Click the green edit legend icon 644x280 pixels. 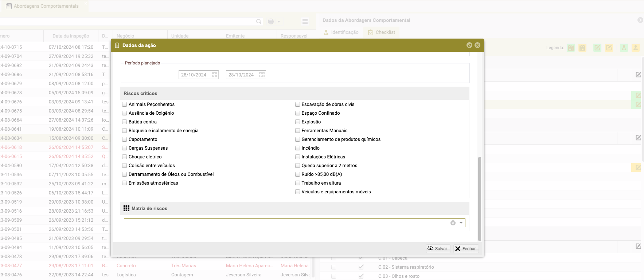tap(597, 48)
